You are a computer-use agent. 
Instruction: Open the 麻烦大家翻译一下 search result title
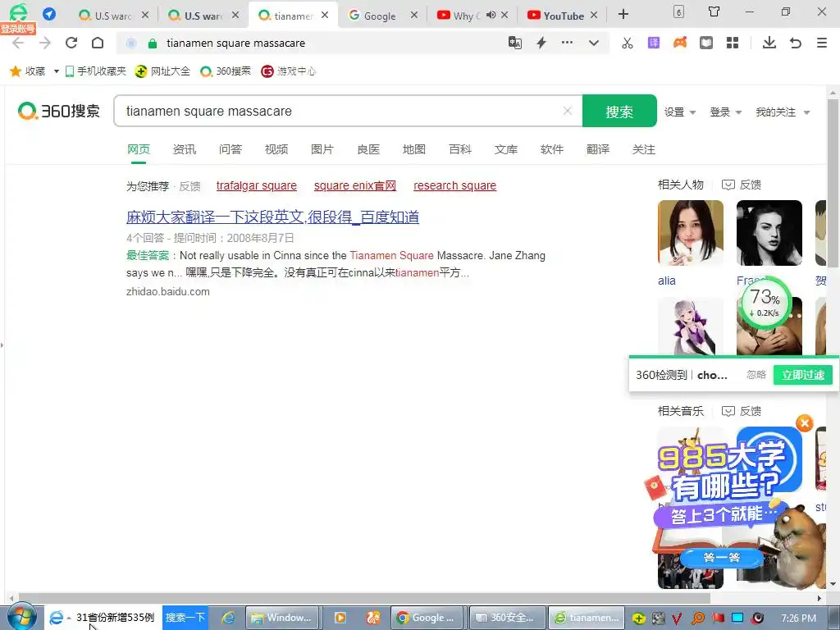(x=272, y=217)
